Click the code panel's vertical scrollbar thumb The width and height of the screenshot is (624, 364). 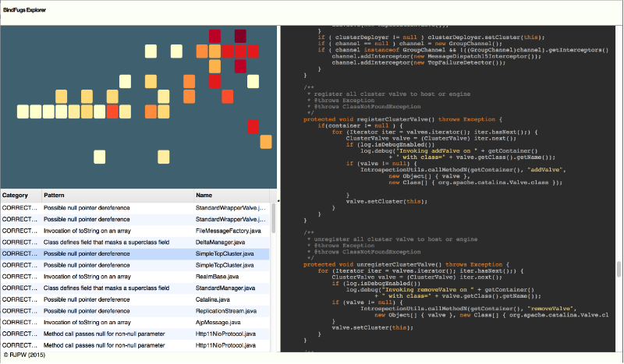(x=619, y=270)
